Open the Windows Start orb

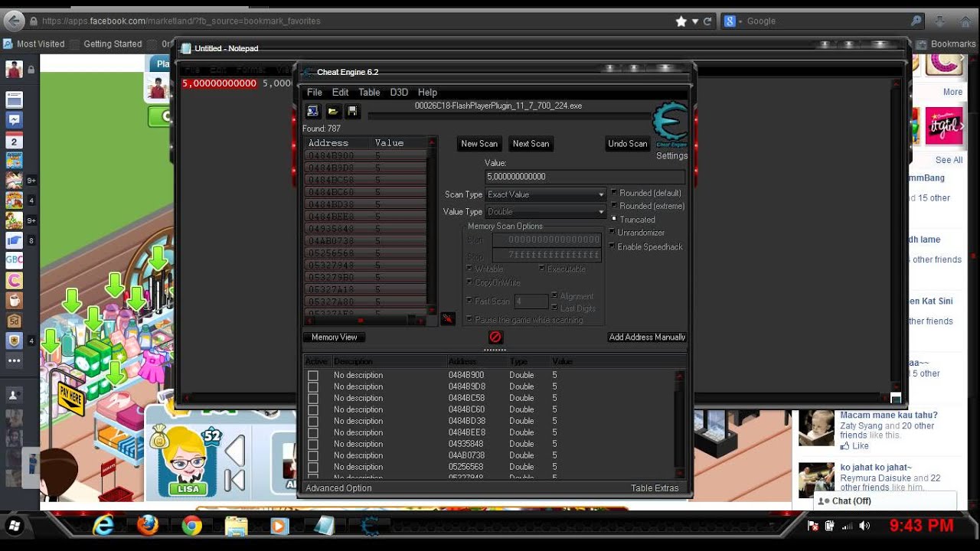[14, 526]
